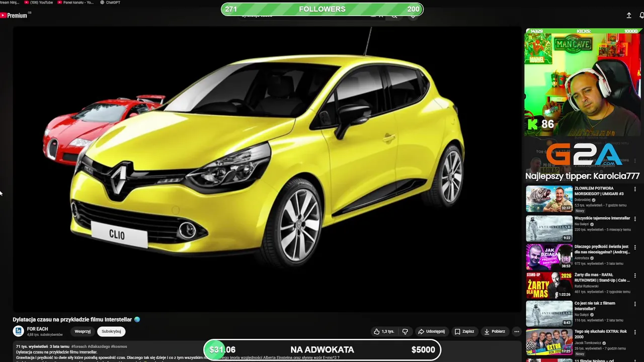Click the video title Dylatacja czasu
The width and height of the screenshot is (644, 362).
pyautogui.click(x=72, y=319)
